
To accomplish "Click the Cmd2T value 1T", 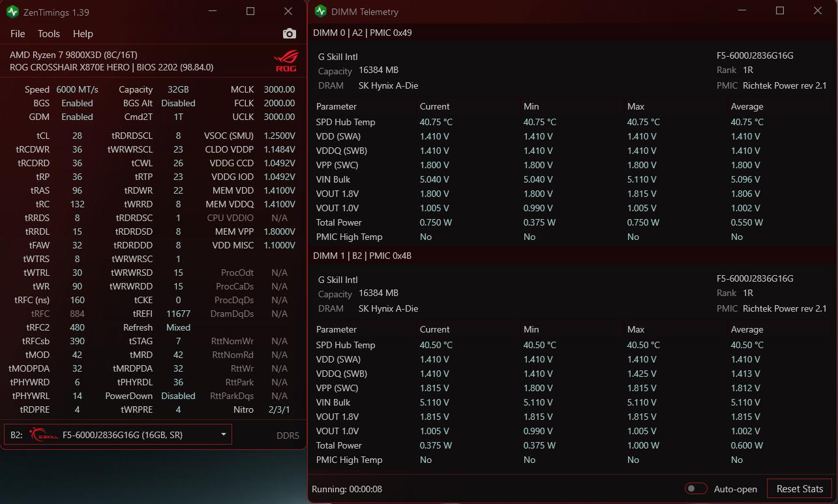I will pos(178,117).
